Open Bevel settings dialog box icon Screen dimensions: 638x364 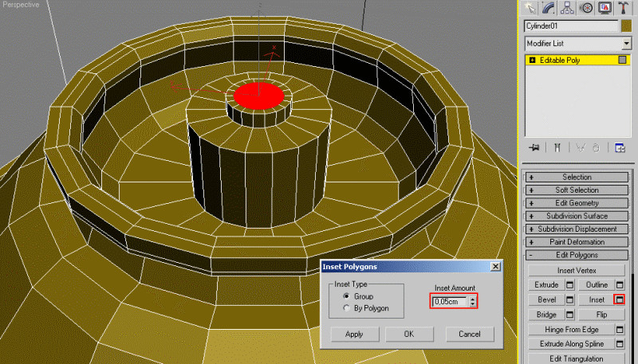(x=569, y=299)
